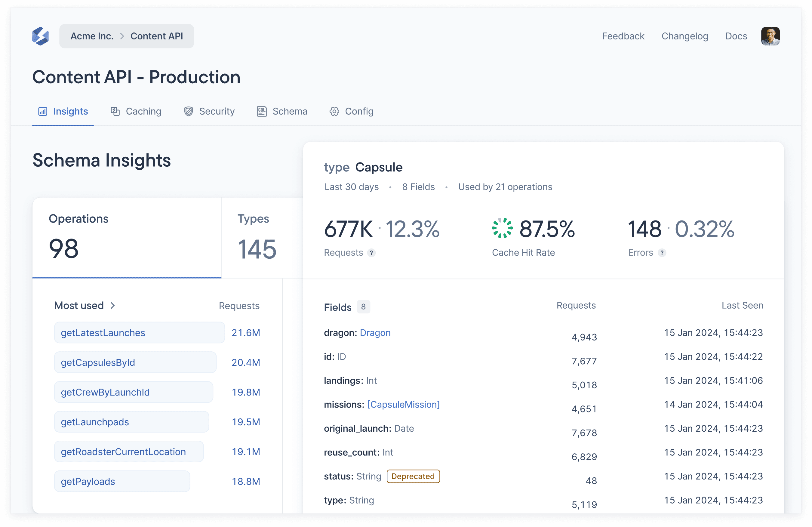This screenshot has width=812, height=527.
Task: Expand the Most used chevron
Action: pyautogui.click(x=112, y=306)
